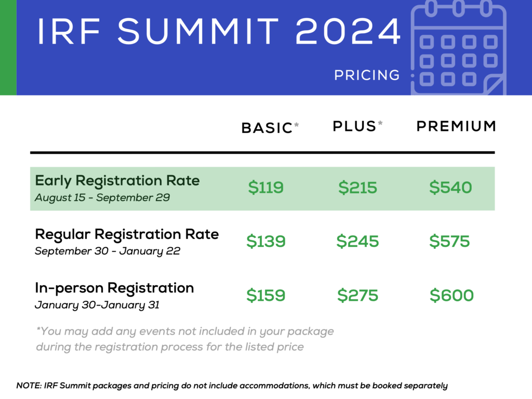The height and width of the screenshot is (399, 532).
Task: Click the $139 regular Basic price
Action: [266, 241]
